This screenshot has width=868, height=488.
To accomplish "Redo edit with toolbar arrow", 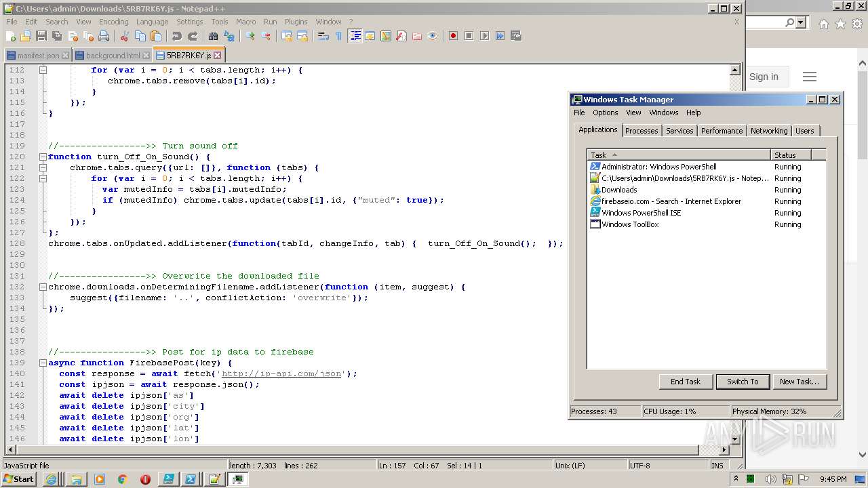I will 193,36.
